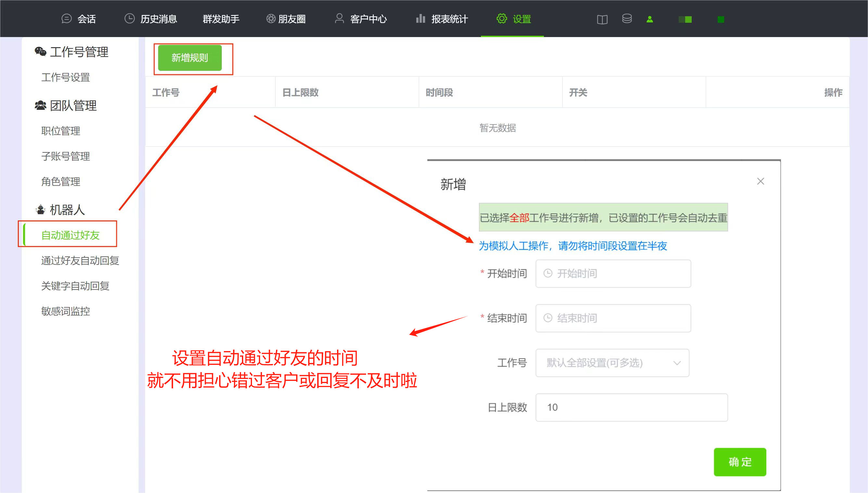This screenshot has width=868, height=493.
Task: Select 通过好友自动回复 in sidebar
Action: point(80,260)
